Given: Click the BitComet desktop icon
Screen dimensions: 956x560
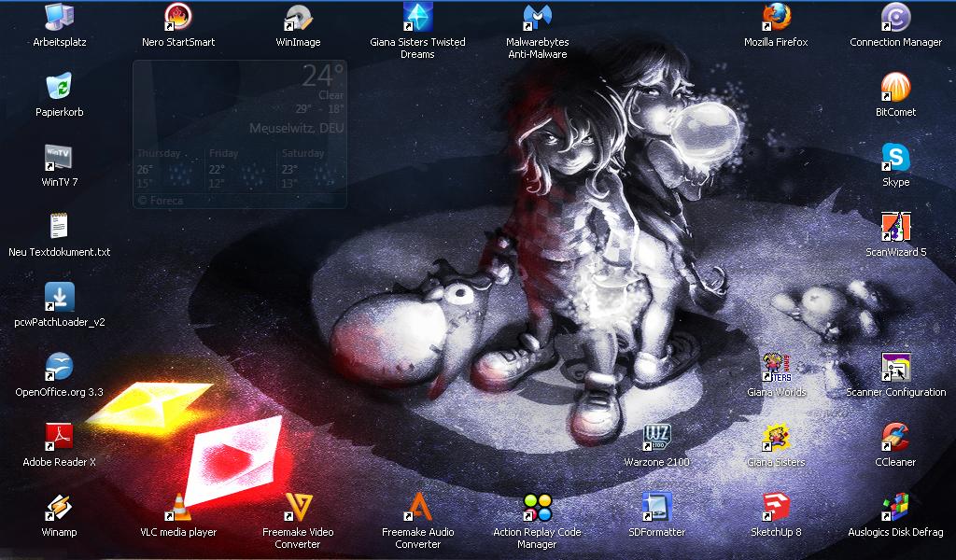Looking at the screenshot, I should point(895,88).
